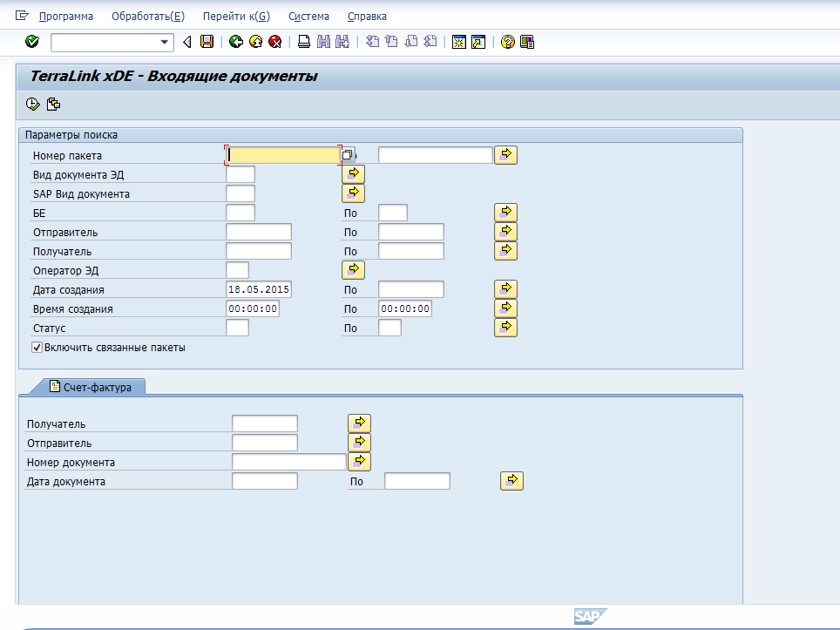Click the Find Next binoculars icon
The image size is (840, 630).
(342, 42)
